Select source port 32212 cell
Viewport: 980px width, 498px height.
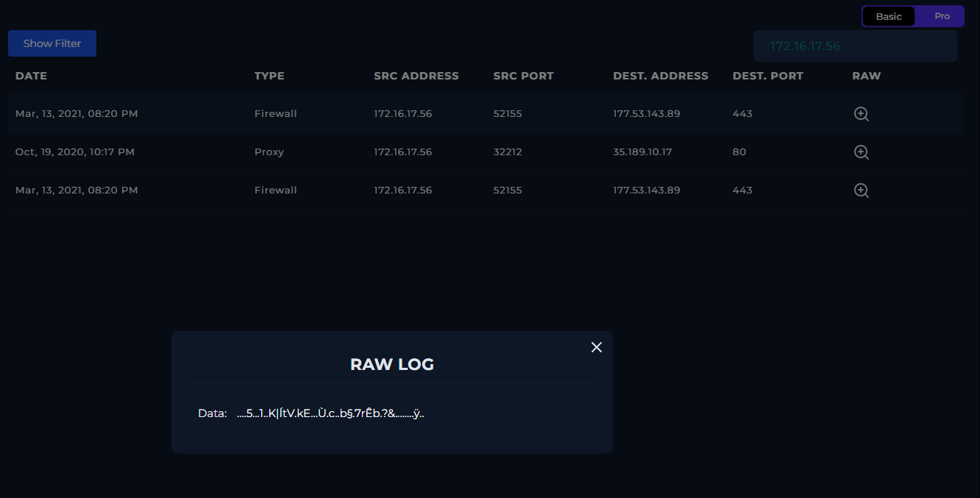(507, 152)
